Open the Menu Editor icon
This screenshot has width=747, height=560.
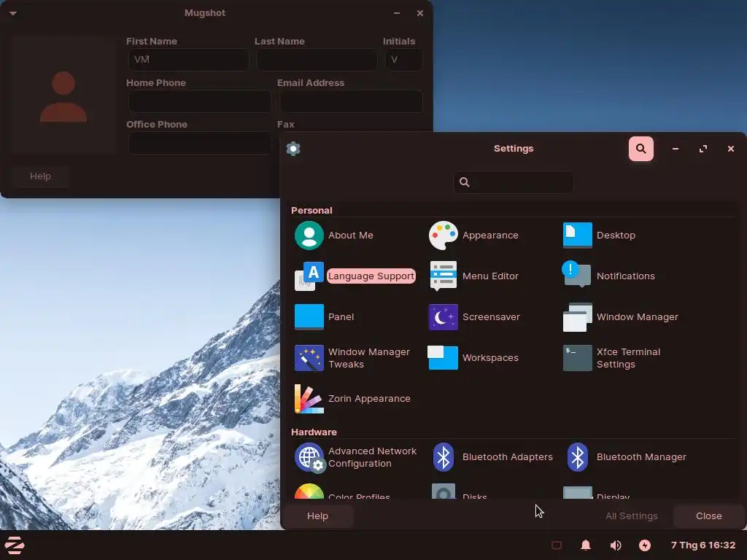coord(443,276)
